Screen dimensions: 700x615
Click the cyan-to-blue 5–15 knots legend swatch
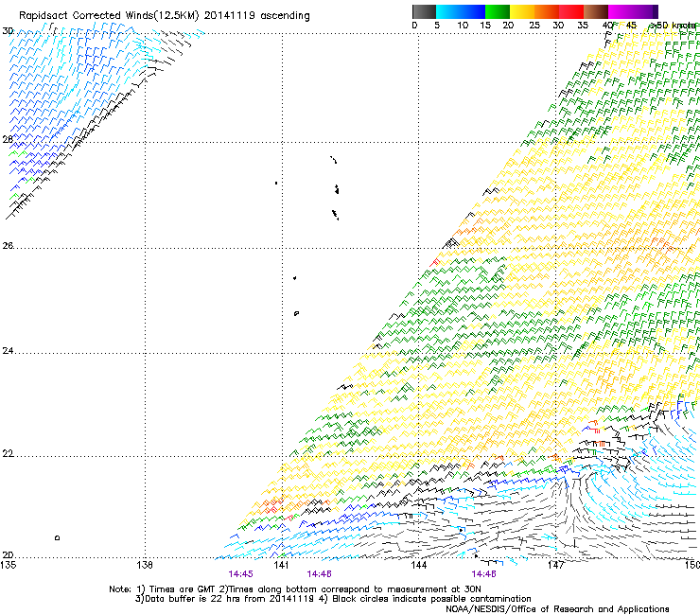(461, 11)
